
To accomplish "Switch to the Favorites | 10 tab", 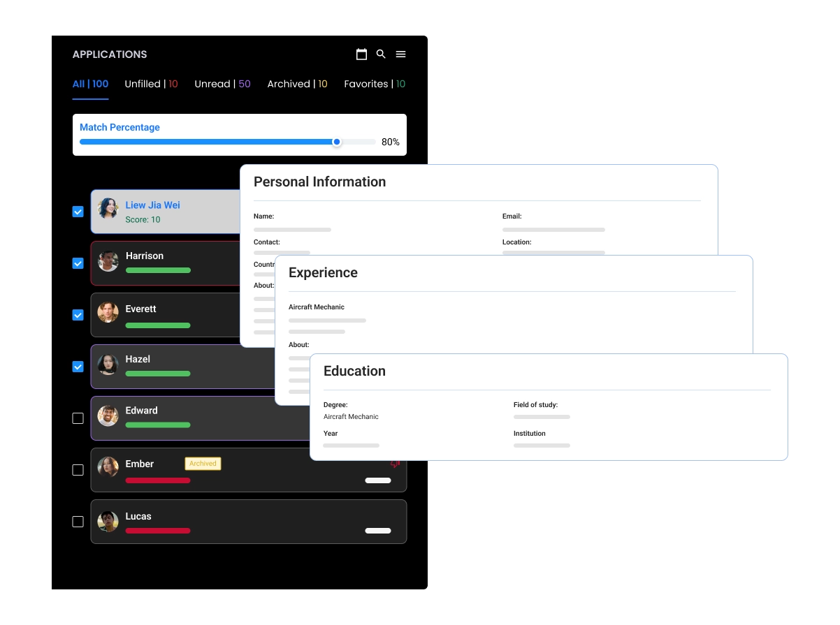I will (375, 84).
